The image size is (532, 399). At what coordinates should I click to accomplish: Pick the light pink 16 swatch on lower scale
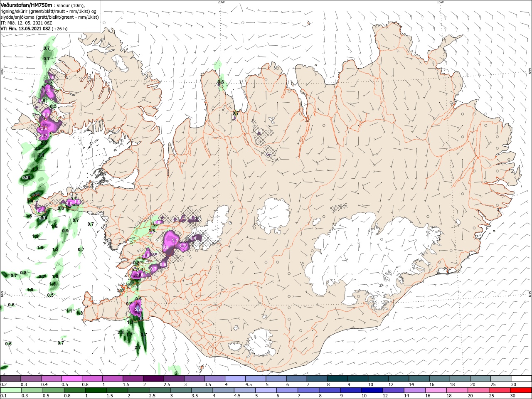pyautogui.click(x=436, y=390)
